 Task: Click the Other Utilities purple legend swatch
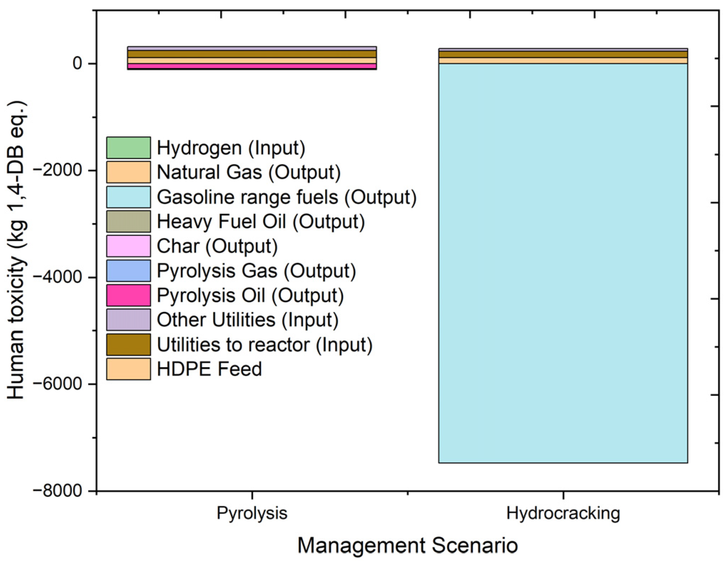128,319
